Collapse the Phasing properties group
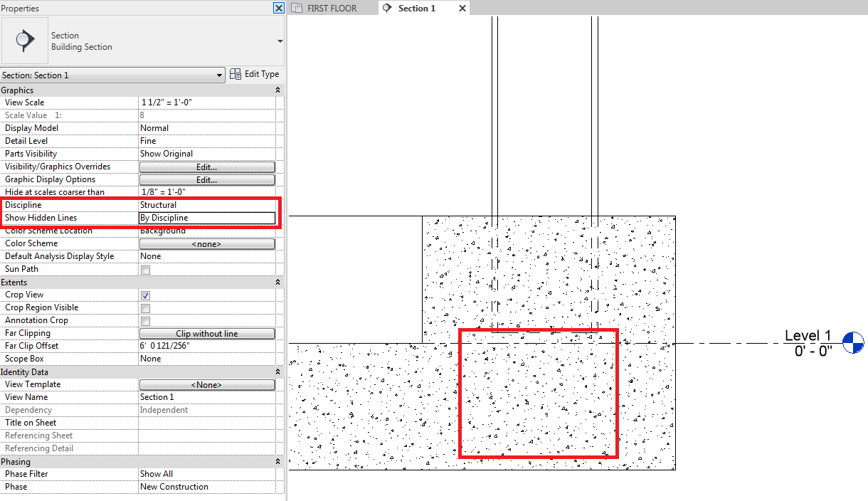Image resolution: width=868 pixels, height=501 pixels. click(x=276, y=460)
